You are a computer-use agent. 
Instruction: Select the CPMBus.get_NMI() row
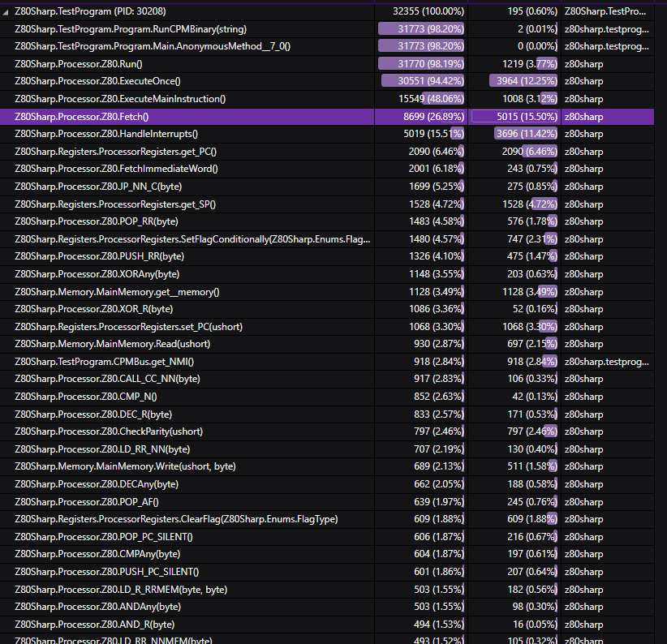(x=327, y=362)
